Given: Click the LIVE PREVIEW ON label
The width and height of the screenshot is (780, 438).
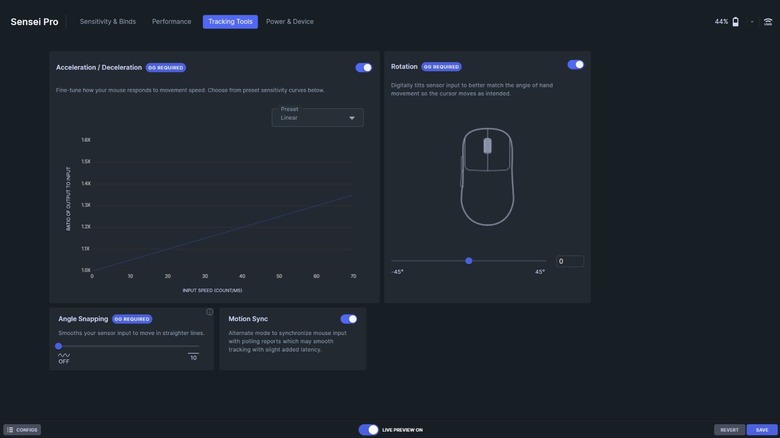Looking at the screenshot, I should [402, 430].
